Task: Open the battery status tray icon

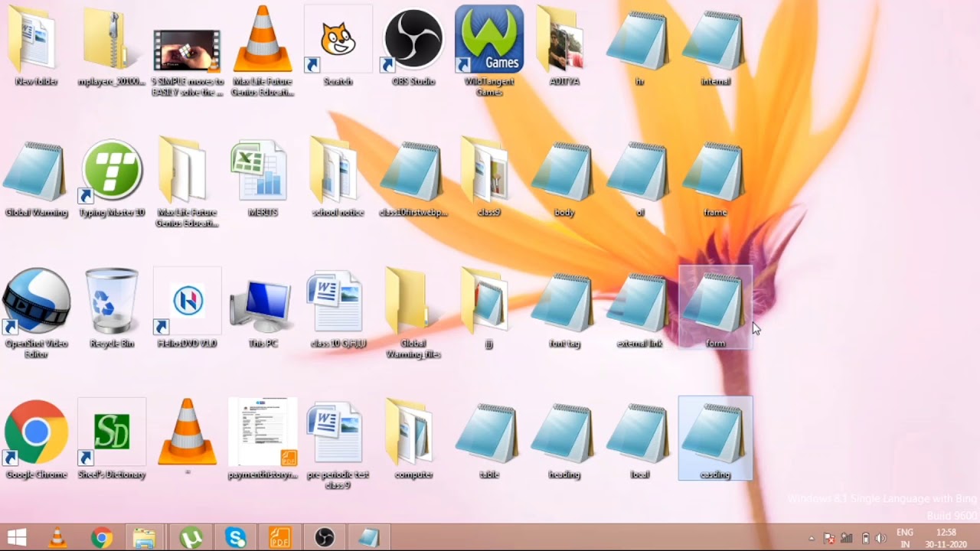Action: coord(865,538)
